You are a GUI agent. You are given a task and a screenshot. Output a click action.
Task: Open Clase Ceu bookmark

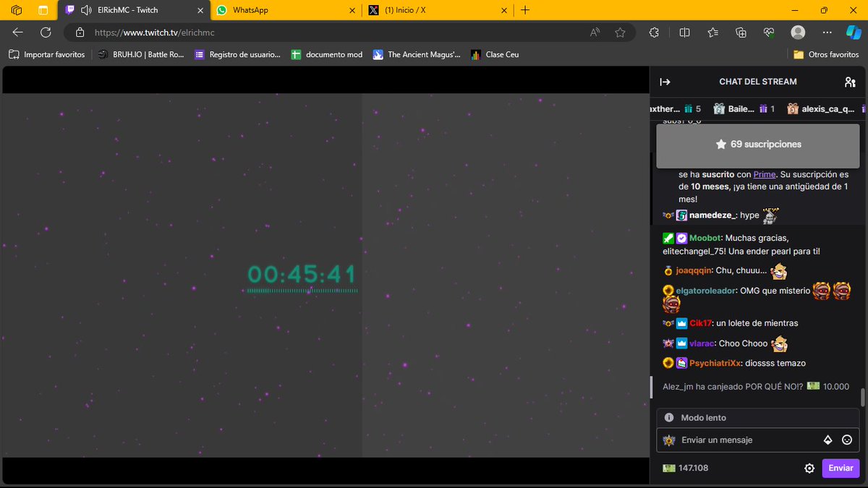pos(495,54)
